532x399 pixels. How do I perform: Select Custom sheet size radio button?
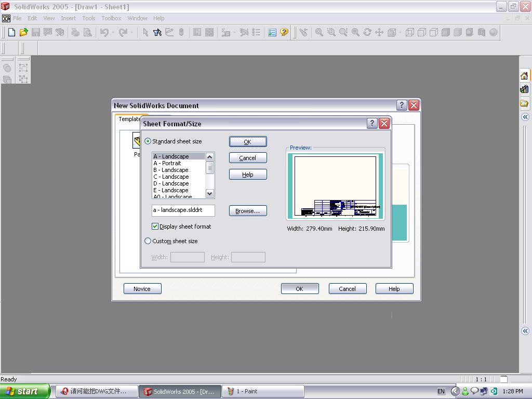pyautogui.click(x=148, y=241)
